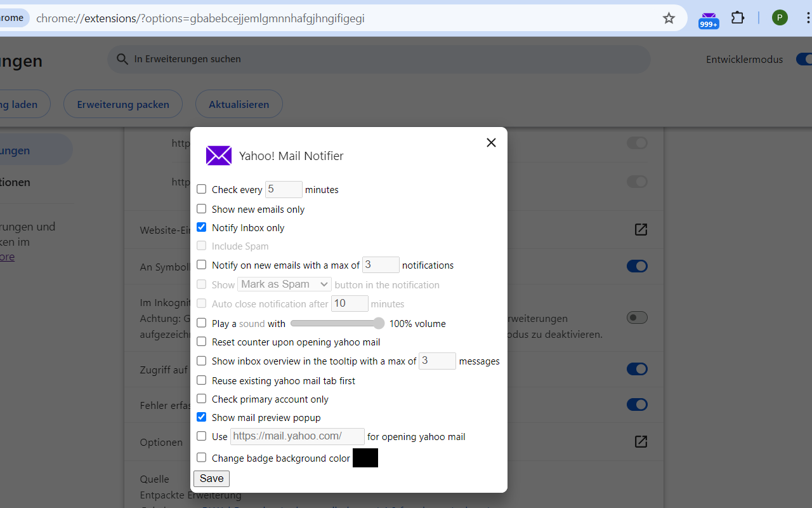Tick the Play a sound checkbox

tap(201, 323)
